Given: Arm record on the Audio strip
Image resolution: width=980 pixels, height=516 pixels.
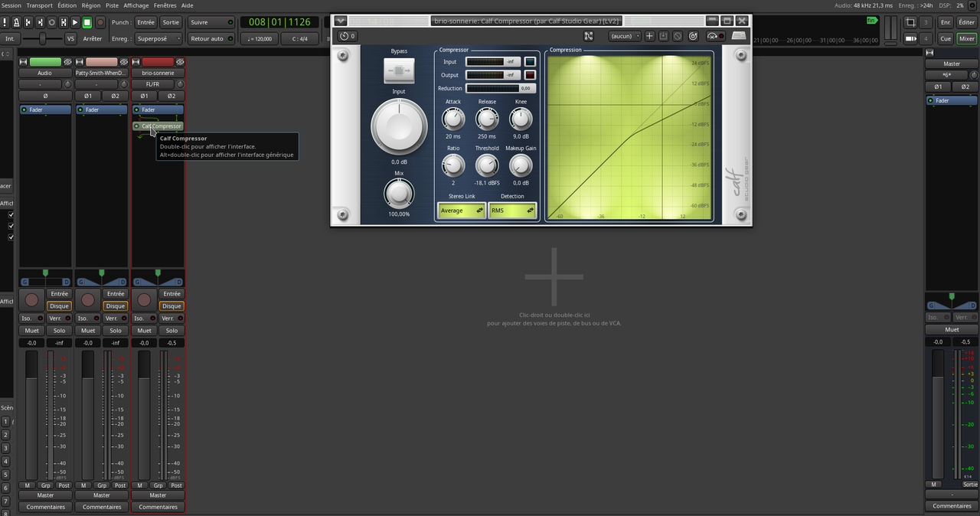Looking at the screenshot, I should point(31,299).
